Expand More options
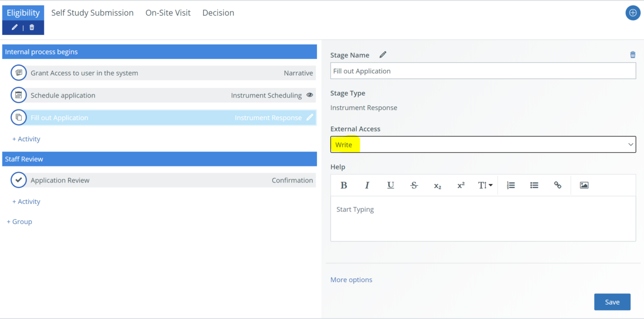This screenshot has height=319, width=644. (x=351, y=280)
